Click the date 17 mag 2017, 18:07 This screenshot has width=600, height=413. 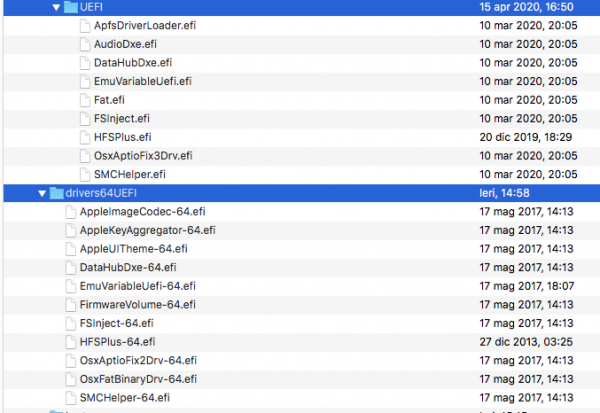click(x=527, y=286)
